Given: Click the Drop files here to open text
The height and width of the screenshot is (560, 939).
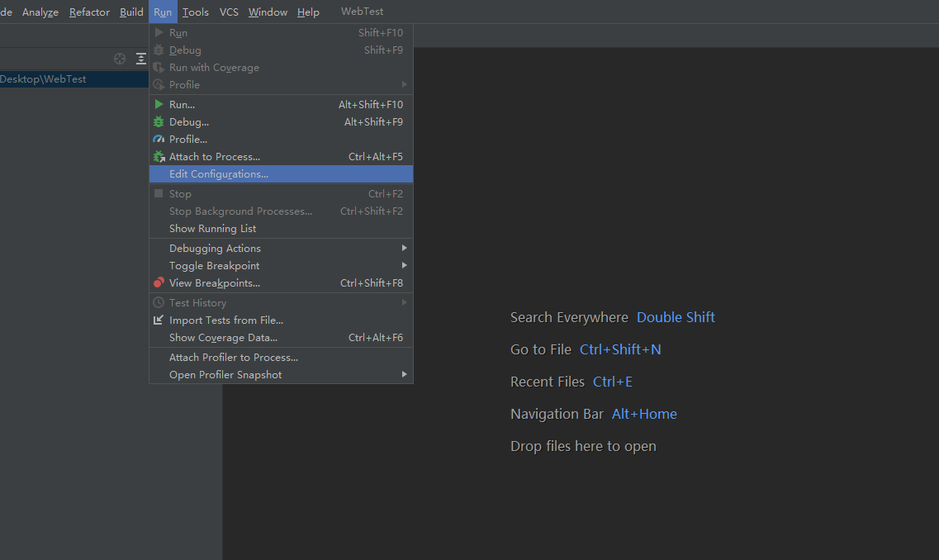Looking at the screenshot, I should pyautogui.click(x=583, y=447).
